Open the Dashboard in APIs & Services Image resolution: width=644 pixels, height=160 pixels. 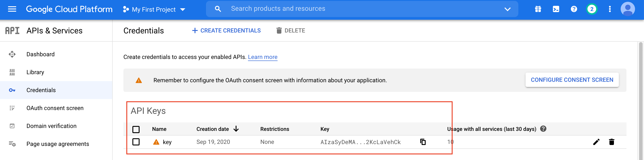tap(40, 54)
